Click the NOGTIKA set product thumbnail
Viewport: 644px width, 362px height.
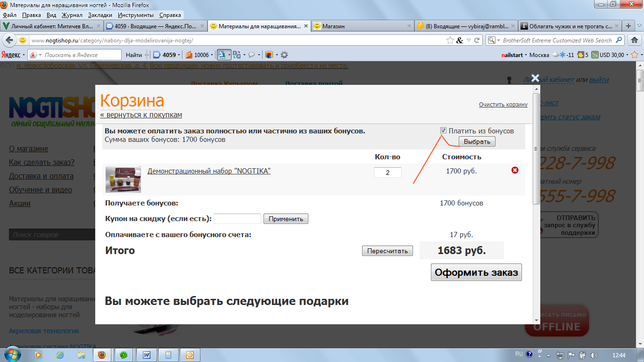[123, 180]
